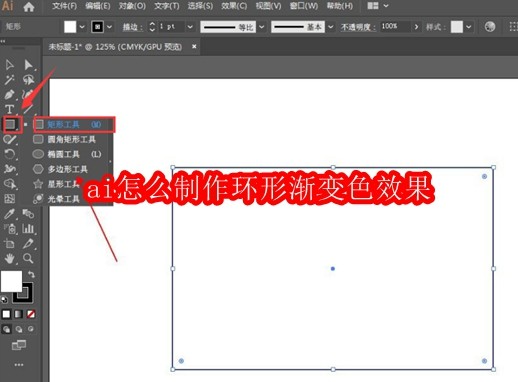Set Gradient fill mode
The height and width of the screenshot is (382, 518).
pos(19,314)
